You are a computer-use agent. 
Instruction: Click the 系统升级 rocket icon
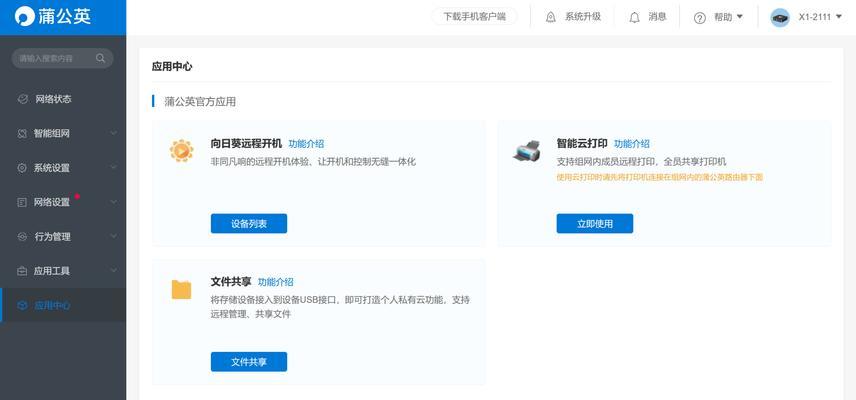(x=551, y=17)
